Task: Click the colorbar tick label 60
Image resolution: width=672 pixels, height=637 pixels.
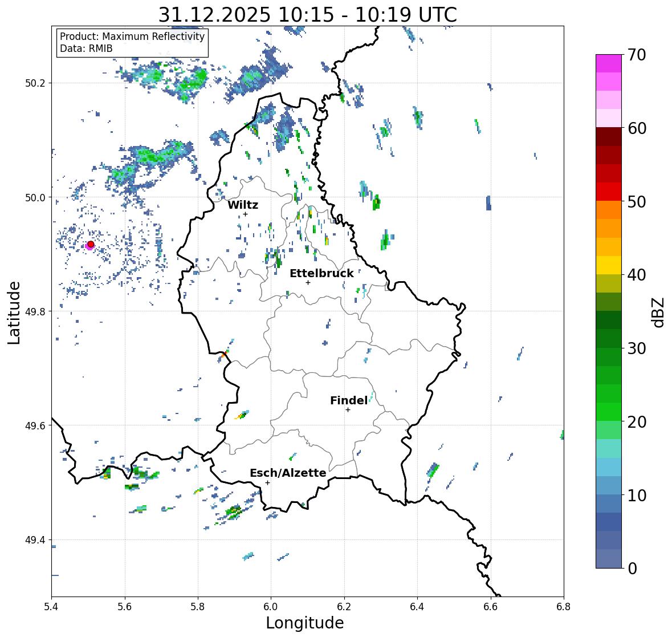Action: (x=637, y=128)
